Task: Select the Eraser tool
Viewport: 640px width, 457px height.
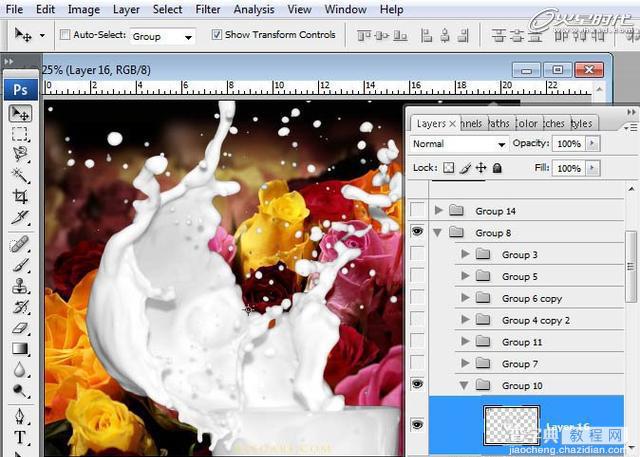Action: [20, 328]
